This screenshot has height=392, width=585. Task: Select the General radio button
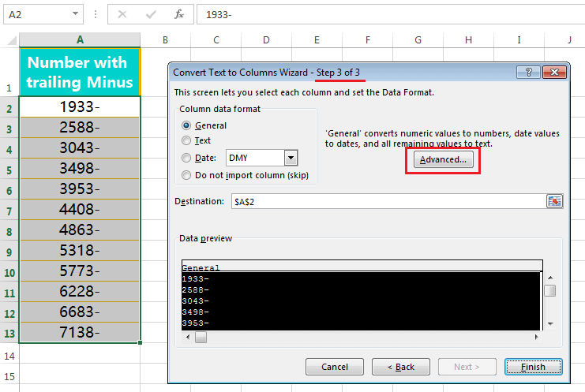(186, 125)
